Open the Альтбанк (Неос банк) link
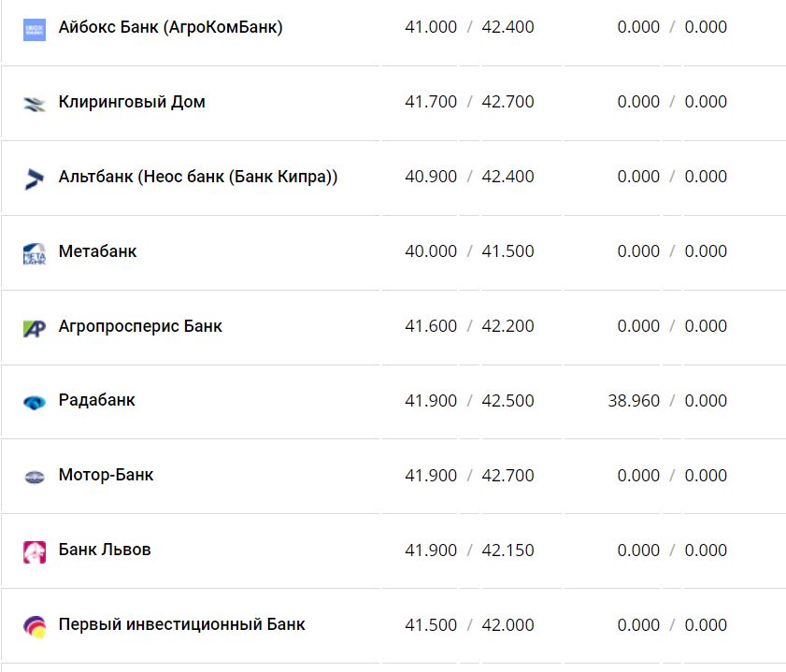 click(x=197, y=177)
